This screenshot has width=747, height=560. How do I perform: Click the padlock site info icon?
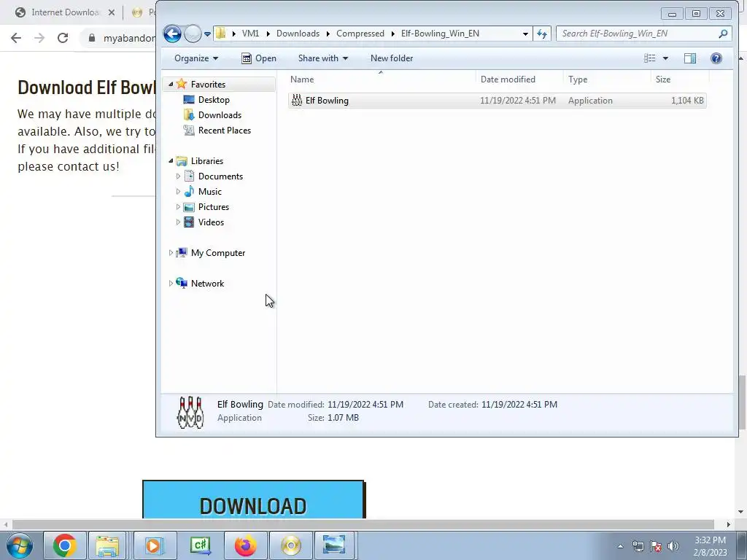92,38
